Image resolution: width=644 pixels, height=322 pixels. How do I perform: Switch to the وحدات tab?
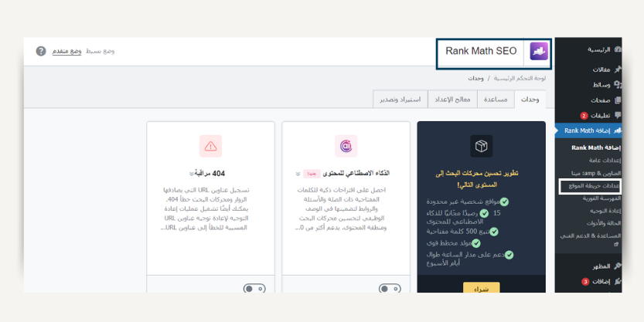(x=530, y=100)
